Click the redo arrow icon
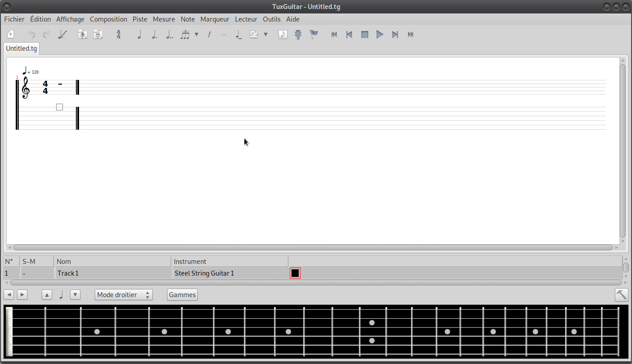 tap(46, 35)
